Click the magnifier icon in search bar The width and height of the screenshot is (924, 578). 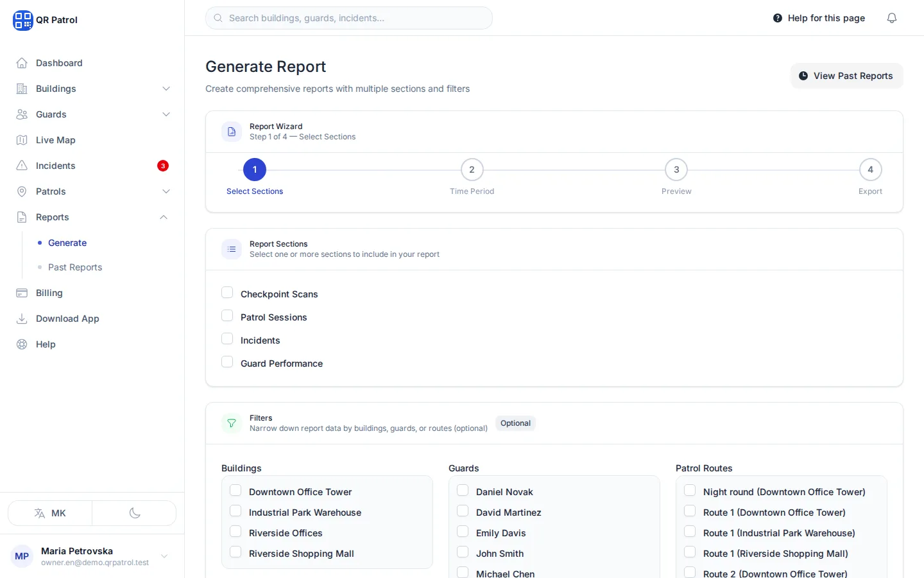[218, 18]
